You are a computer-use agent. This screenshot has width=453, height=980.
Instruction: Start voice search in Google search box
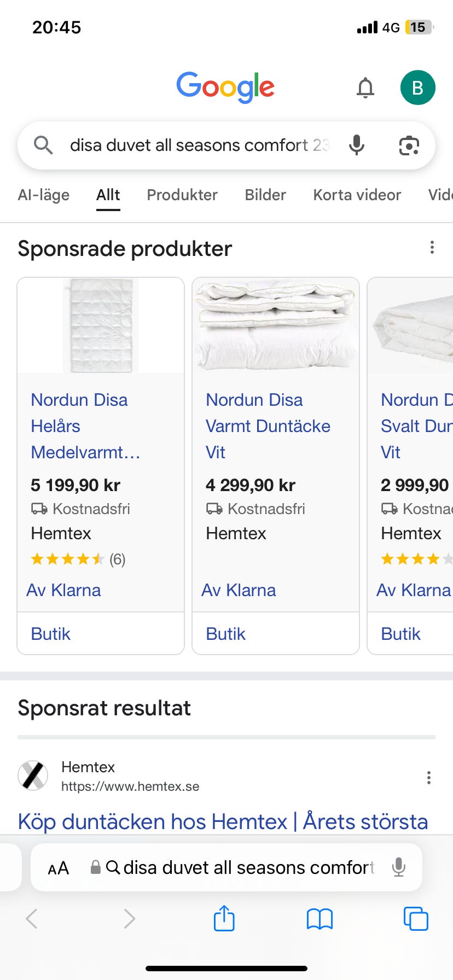pyautogui.click(x=357, y=145)
